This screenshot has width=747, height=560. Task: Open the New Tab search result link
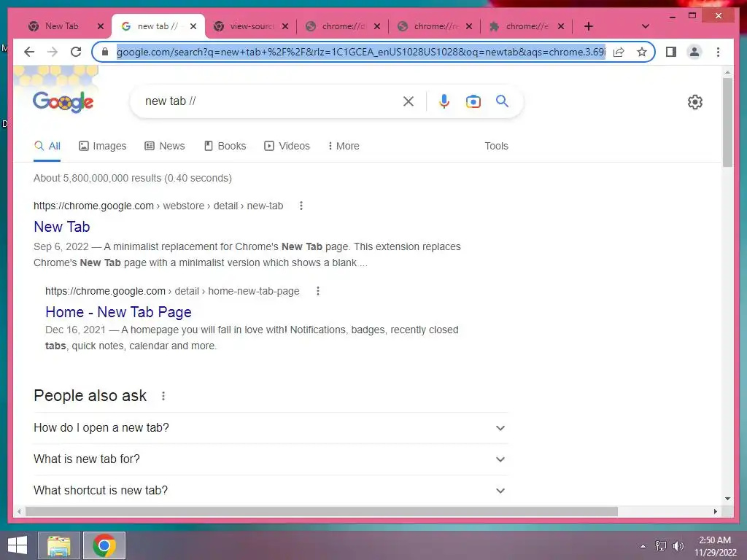tap(62, 227)
